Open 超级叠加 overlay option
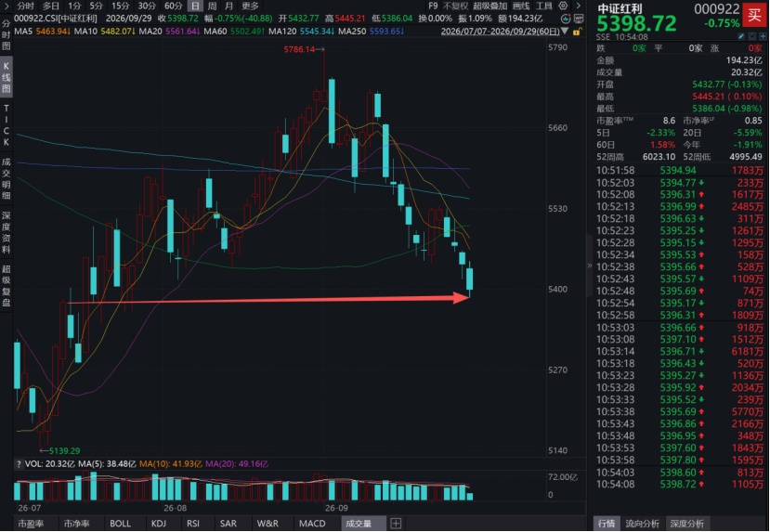The width and height of the screenshot is (770, 532). 489,6
